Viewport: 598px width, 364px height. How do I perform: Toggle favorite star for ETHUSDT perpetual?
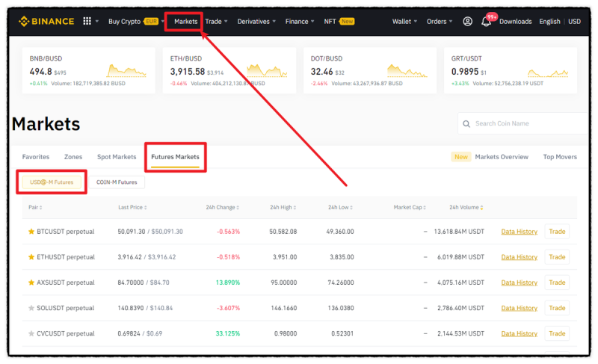click(31, 257)
